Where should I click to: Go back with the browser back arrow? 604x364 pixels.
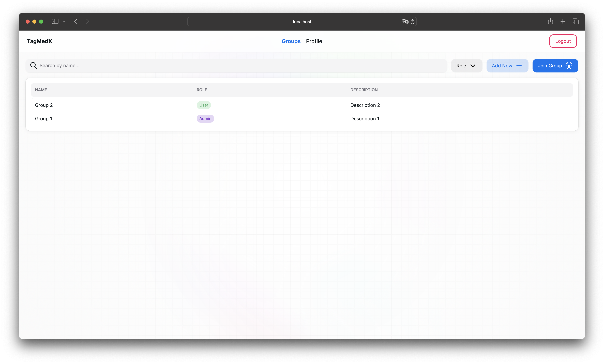click(76, 22)
